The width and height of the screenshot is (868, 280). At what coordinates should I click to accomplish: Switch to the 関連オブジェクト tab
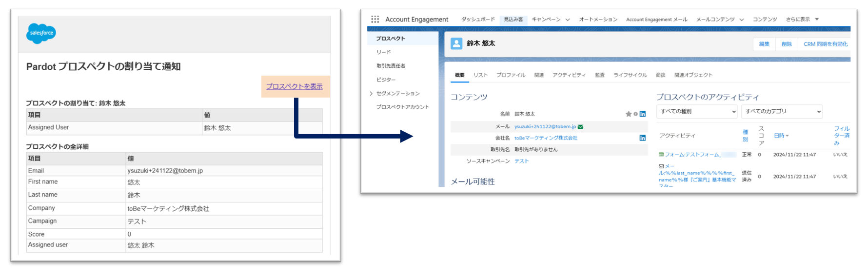[x=693, y=75]
